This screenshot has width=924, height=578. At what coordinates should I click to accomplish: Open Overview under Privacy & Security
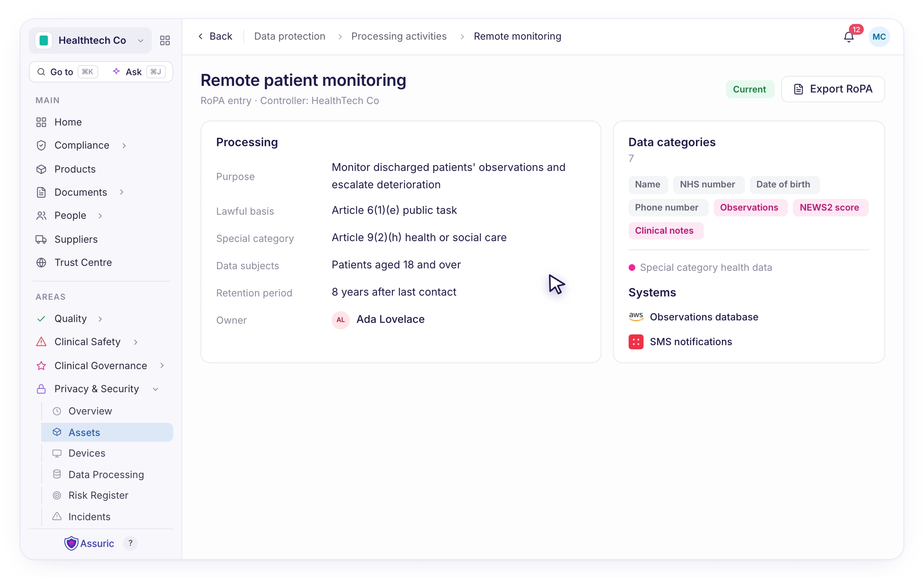pyautogui.click(x=107, y=411)
